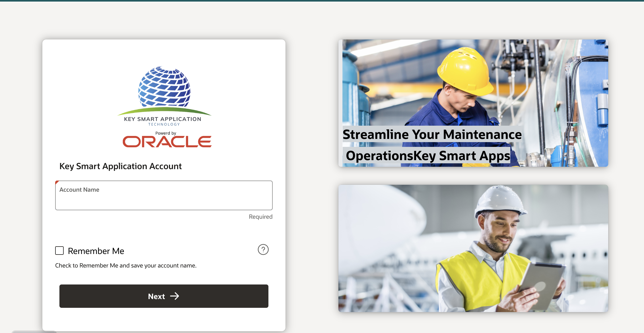This screenshot has height=333, width=644.
Task: Click the Account Name placeholder label
Action: point(79,190)
